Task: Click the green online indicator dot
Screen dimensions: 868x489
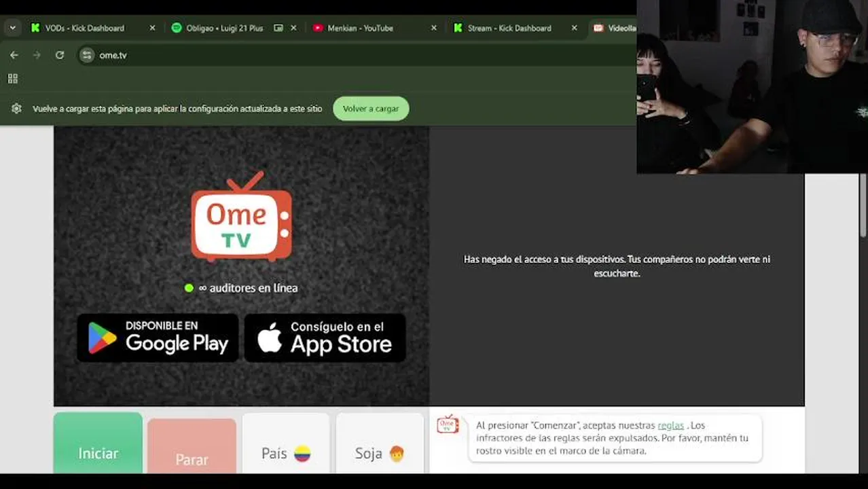Action: pos(189,288)
